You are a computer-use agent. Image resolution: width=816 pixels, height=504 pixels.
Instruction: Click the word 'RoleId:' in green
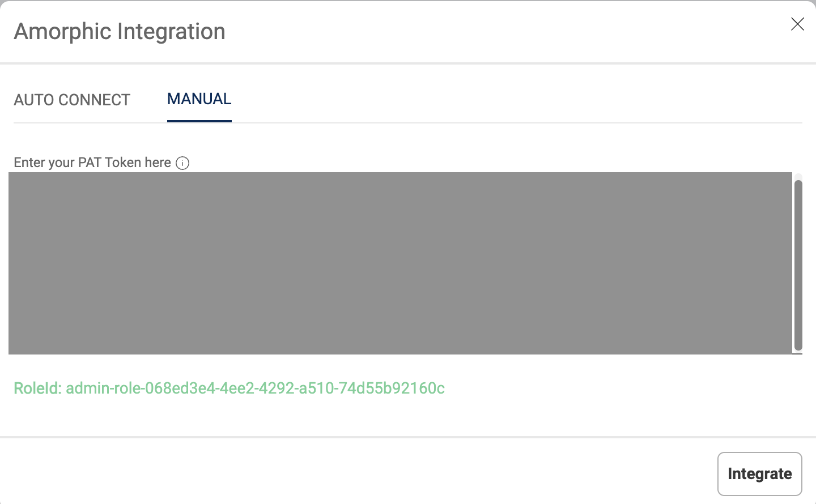(x=37, y=388)
